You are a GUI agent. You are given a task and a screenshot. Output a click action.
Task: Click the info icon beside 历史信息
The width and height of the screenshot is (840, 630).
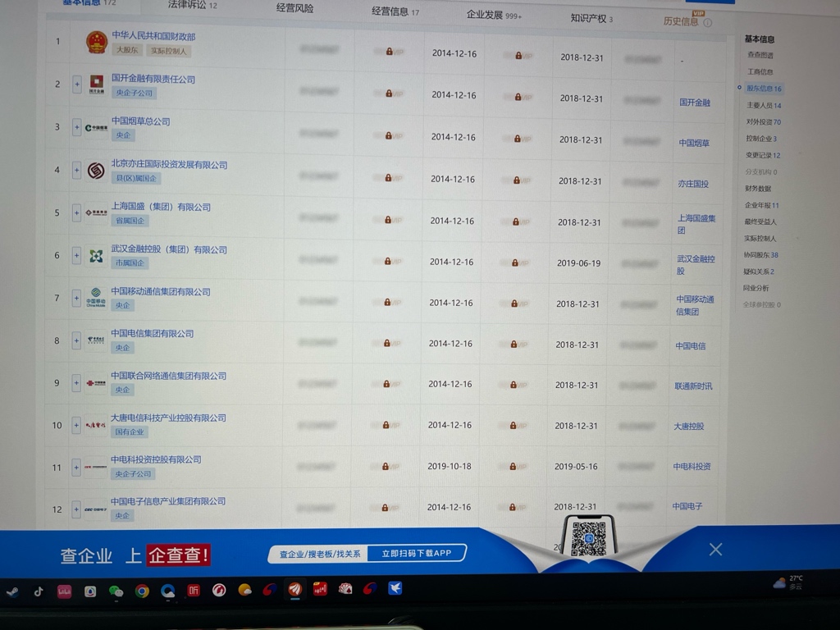click(708, 22)
